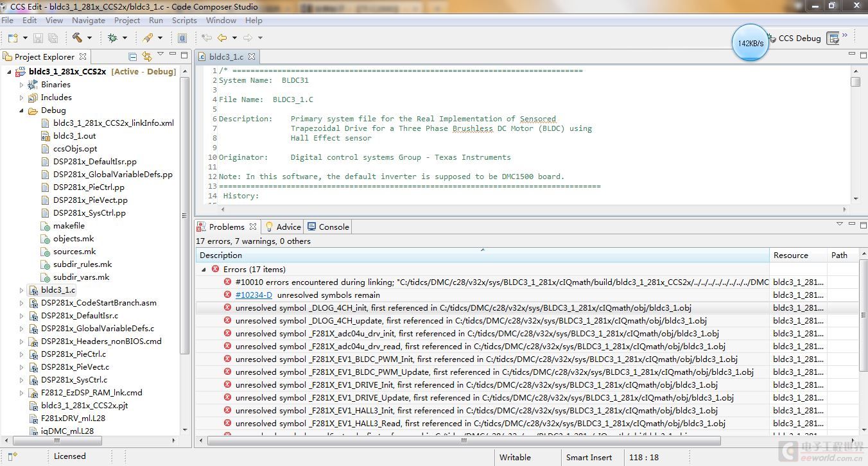Switch to the Advice tab
This screenshot has width=868, height=466.
click(283, 227)
